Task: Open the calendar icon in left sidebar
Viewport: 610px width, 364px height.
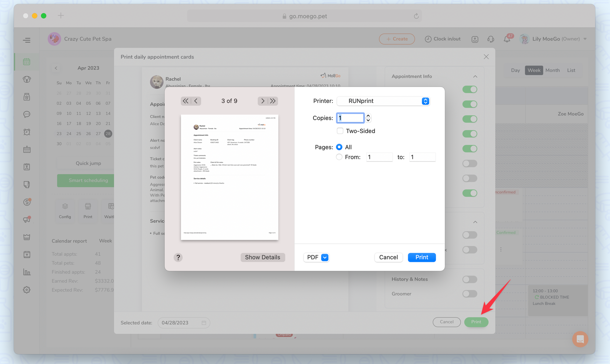Action: (27, 62)
